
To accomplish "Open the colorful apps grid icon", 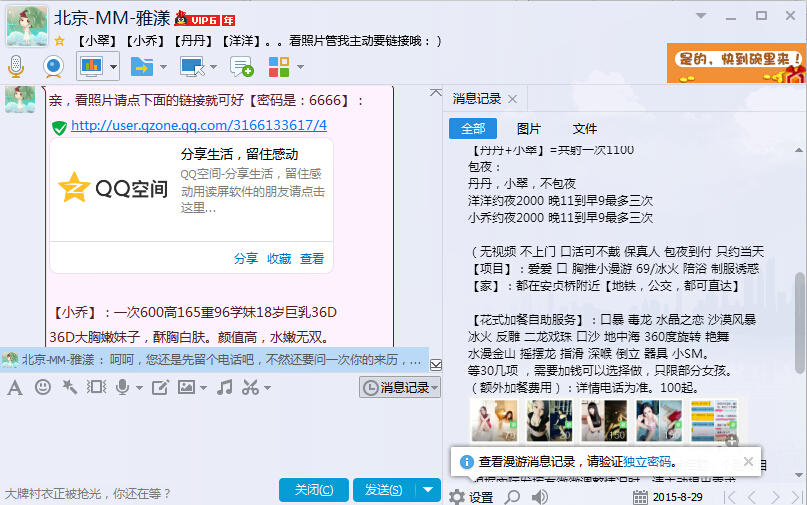I will (x=279, y=67).
